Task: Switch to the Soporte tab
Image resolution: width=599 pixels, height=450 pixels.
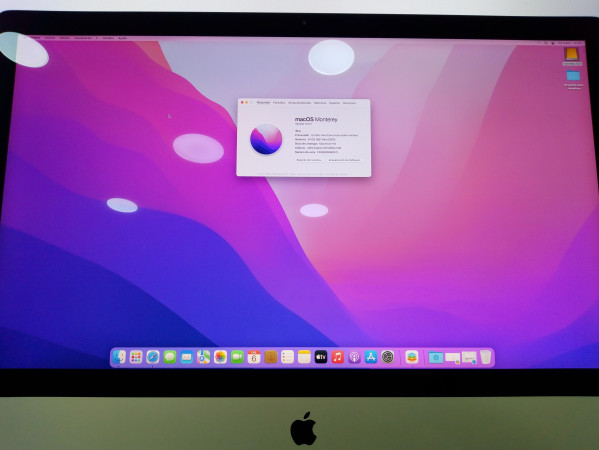Action: coord(334,103)
